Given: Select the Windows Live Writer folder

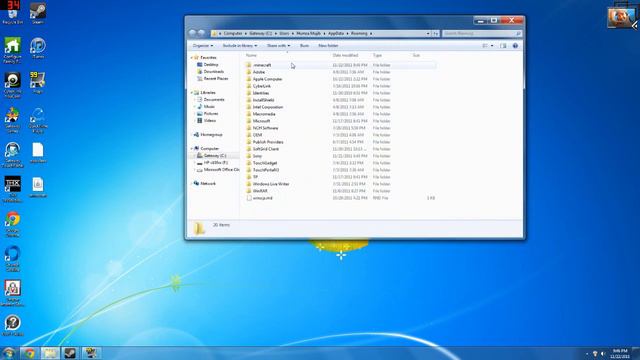Looking at the screenshot, I should 271,184.
